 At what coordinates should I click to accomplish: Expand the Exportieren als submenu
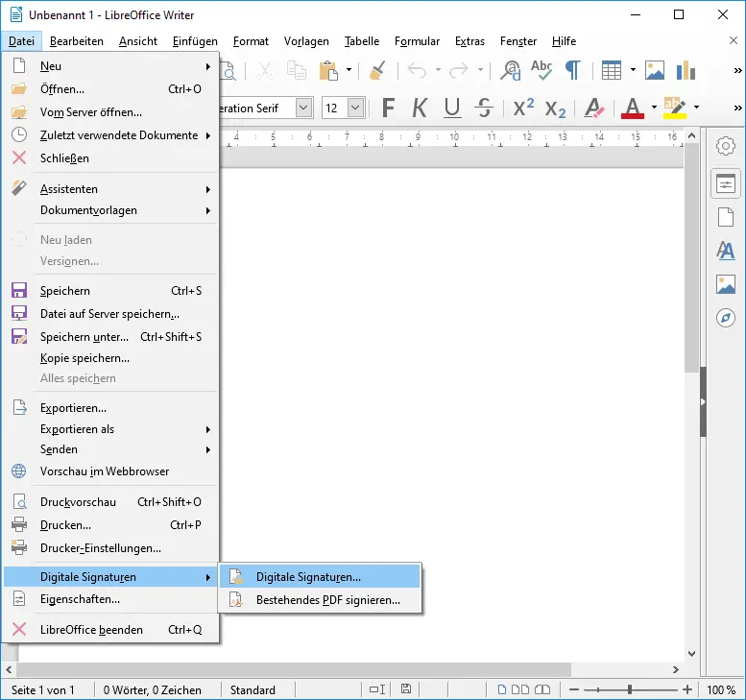(x=110, y=429)
